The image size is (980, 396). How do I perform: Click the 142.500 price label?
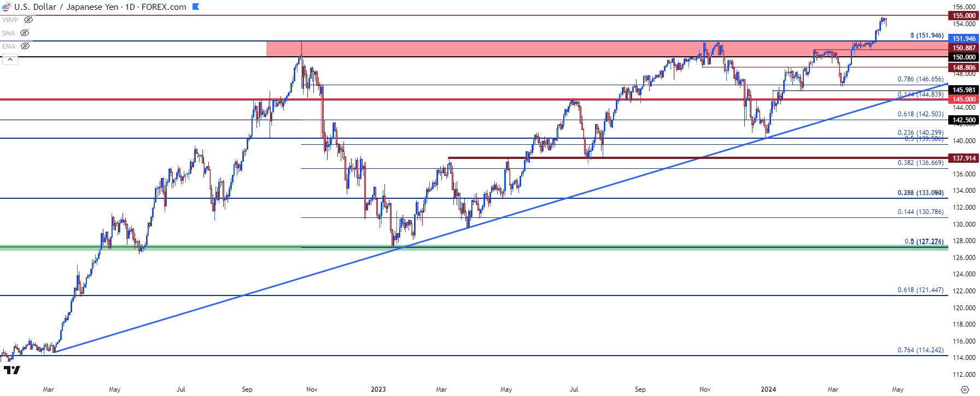point(964,120)
